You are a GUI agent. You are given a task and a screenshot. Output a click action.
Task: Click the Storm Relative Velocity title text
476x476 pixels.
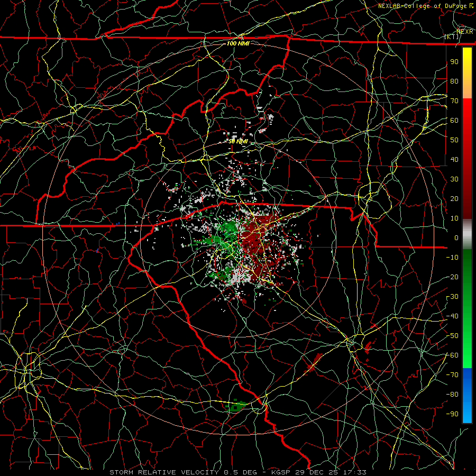pyautogui.click(x=164, y=472)
